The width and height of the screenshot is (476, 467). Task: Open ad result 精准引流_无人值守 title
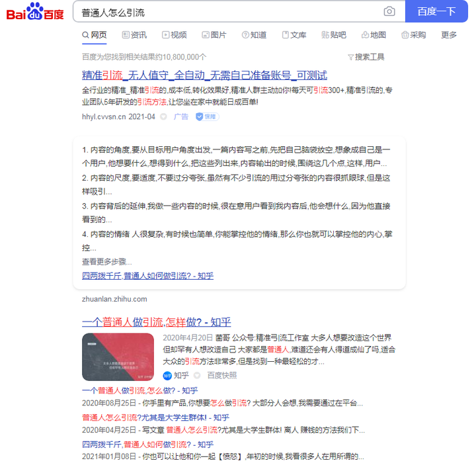click(204, 75)
